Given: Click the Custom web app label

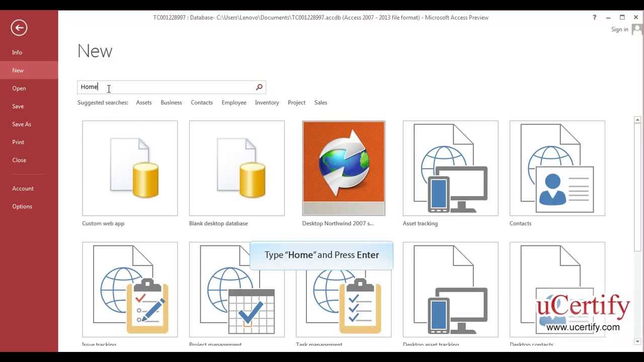Looking at the screenshot, I should point(103,224).
